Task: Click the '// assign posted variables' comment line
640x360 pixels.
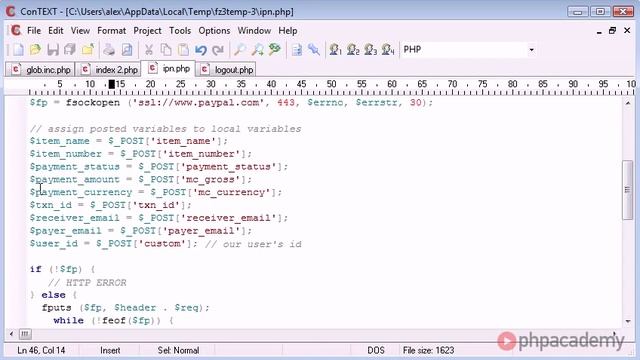Action: [165, 129]
